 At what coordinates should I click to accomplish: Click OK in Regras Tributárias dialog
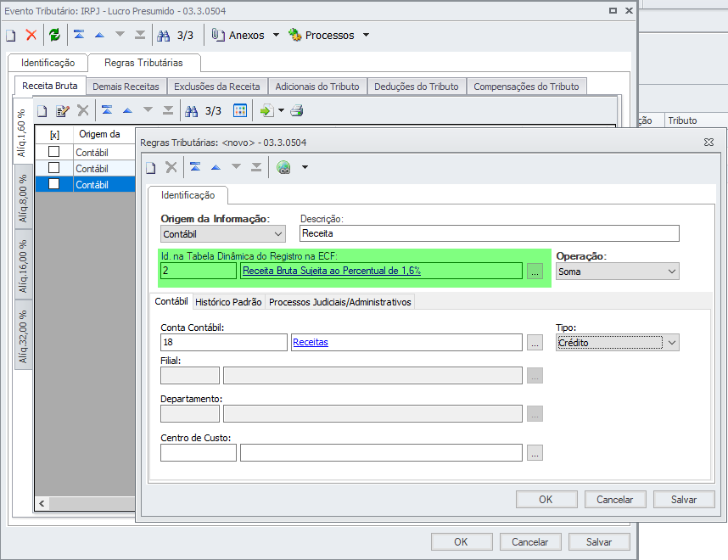(x=546, y=500)
